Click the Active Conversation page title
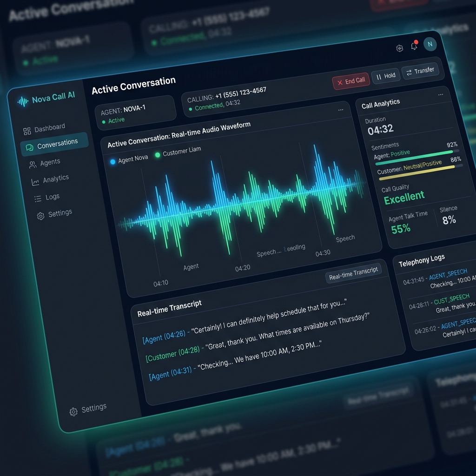Screen dimensions: 476x476 pos(133,86)
